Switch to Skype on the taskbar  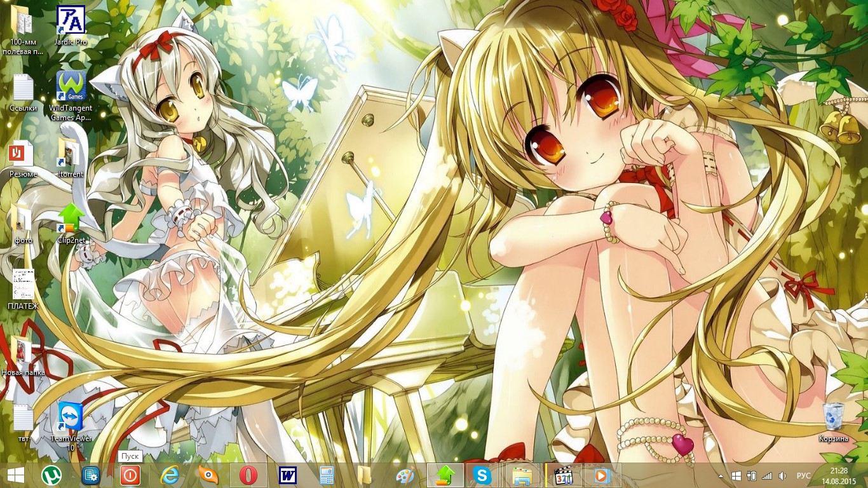click(x=483, y=475)
